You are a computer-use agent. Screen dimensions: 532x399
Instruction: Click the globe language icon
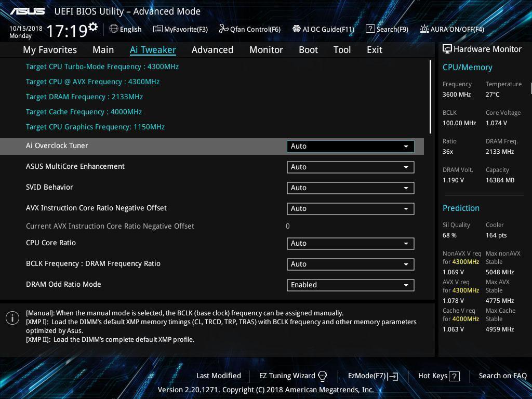tap(114, 29)
